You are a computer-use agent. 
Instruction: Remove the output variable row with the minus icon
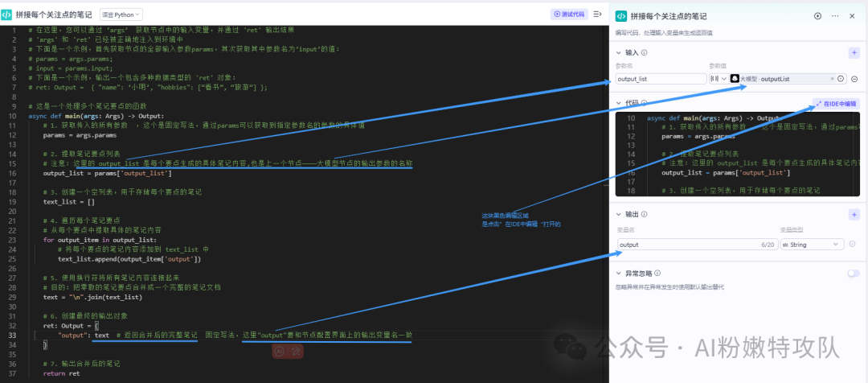(853, 244)
